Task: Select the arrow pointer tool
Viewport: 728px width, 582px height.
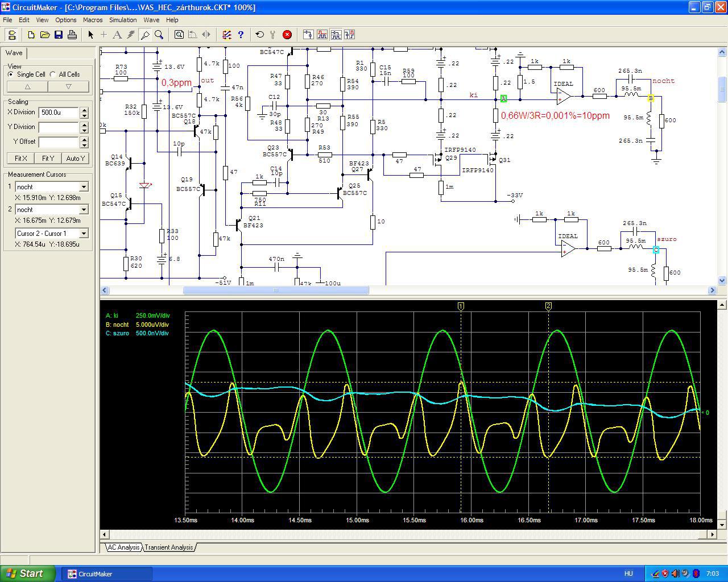Action: pyautogui.click(x=90, y=35)
